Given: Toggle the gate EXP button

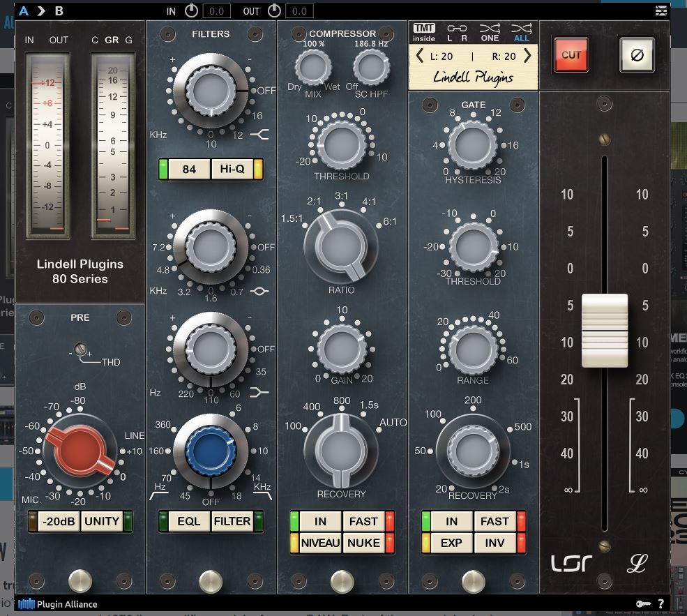Looking at the screenshot, I should click(452, 543).
